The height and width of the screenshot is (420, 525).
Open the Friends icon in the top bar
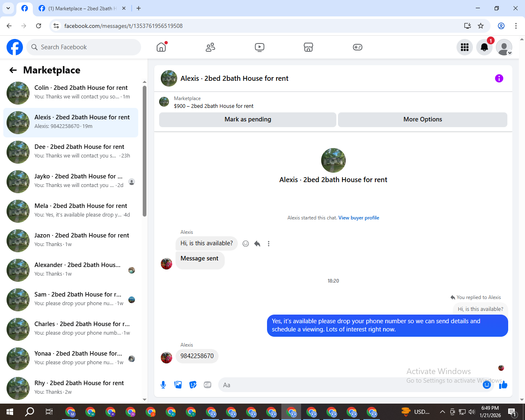[x=210, y=47]
